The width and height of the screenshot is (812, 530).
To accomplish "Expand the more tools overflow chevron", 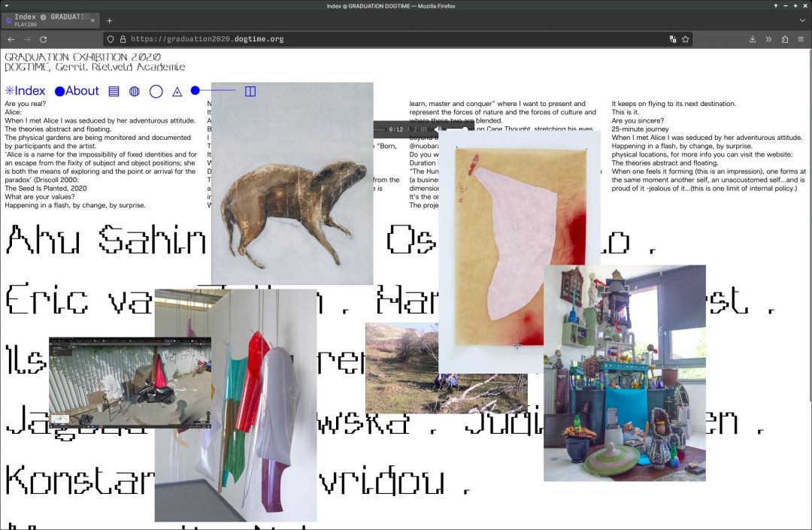I will pyautogui.click(x=768, y=39).
